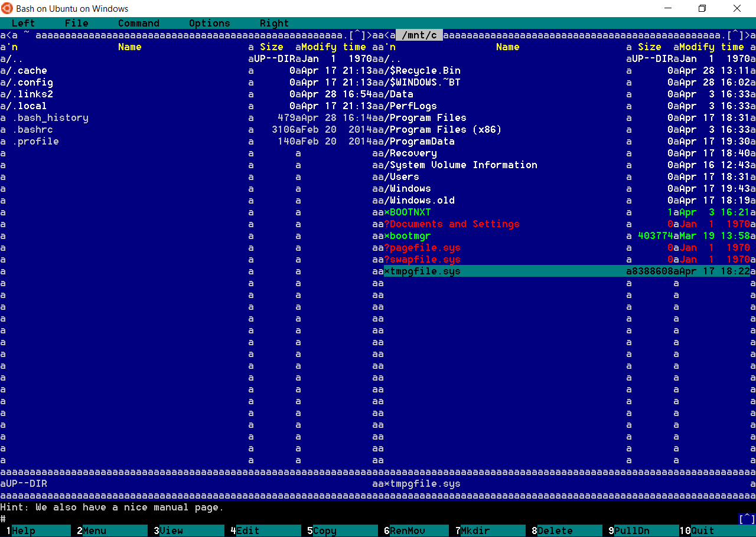The height and width of the screenshot is (537, 756).
Task: Click the Ubuntu icon in title bar
Action: 8,8
